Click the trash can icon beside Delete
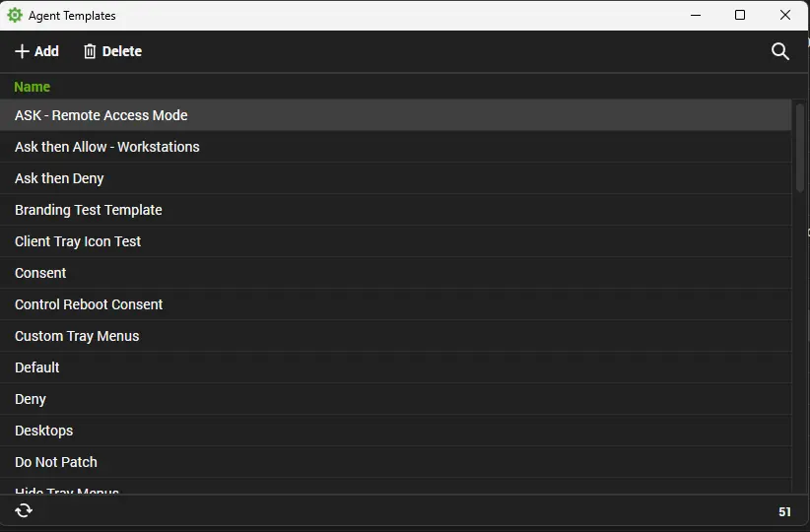Screen dimensions: 810x532 (x=90, y=51)
